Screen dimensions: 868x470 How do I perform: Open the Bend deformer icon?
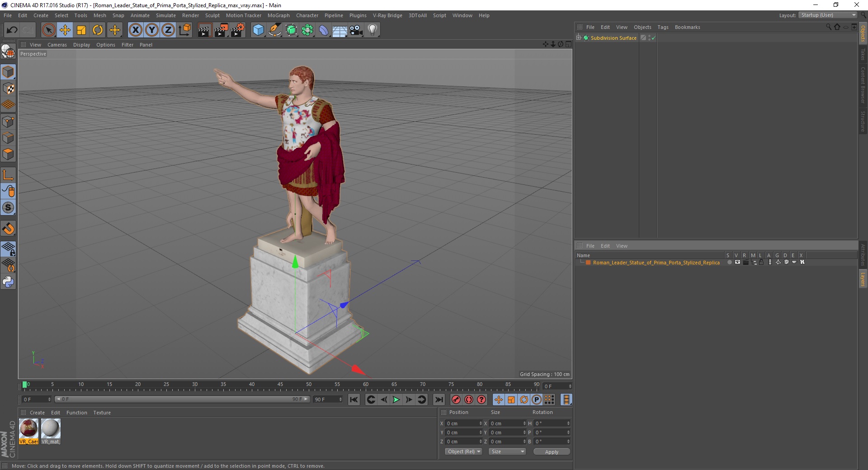coord(324,30)
